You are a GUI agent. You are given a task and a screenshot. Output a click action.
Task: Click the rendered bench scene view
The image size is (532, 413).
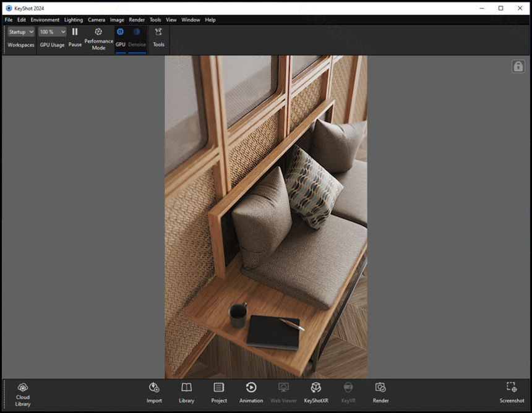[x=265, y=217]
